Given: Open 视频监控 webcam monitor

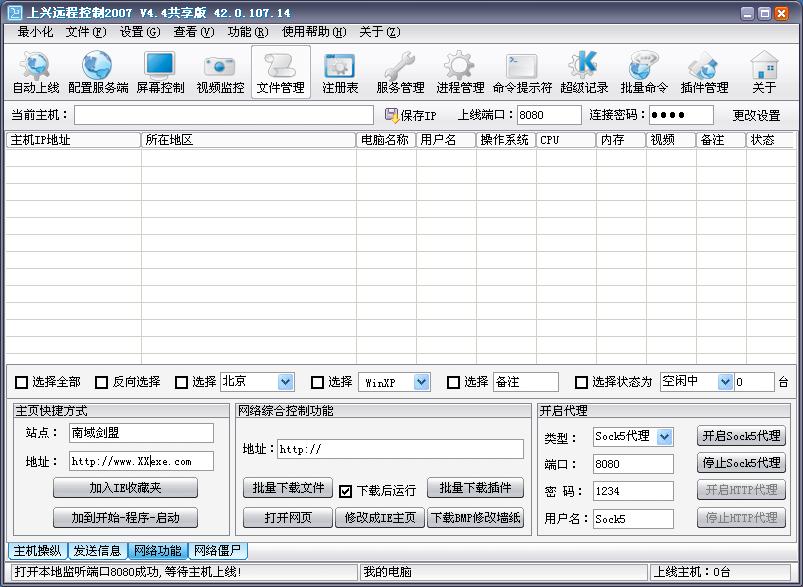Looking at the screenshot, I should (220, 72).
